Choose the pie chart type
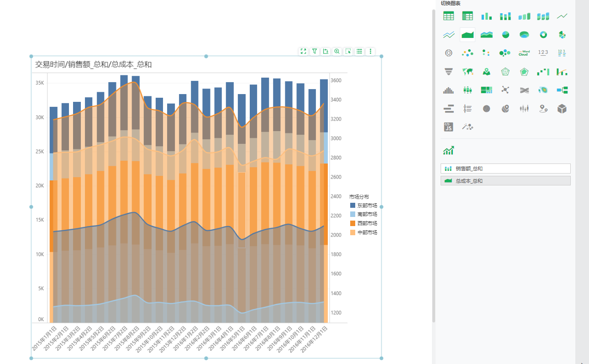Image resolution: width=589 pixels, height=364 pixels. (x=505, y=35)
